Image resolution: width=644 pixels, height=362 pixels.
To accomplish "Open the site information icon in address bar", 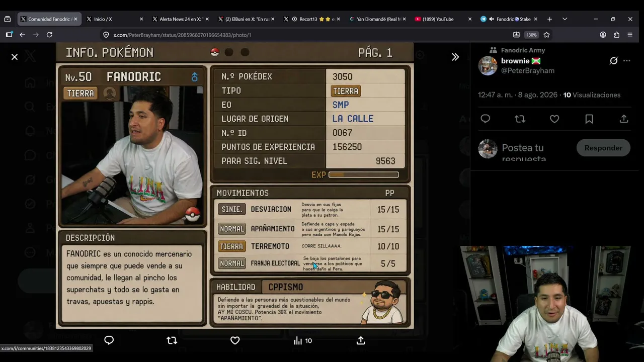I will (x=106, y=35).
